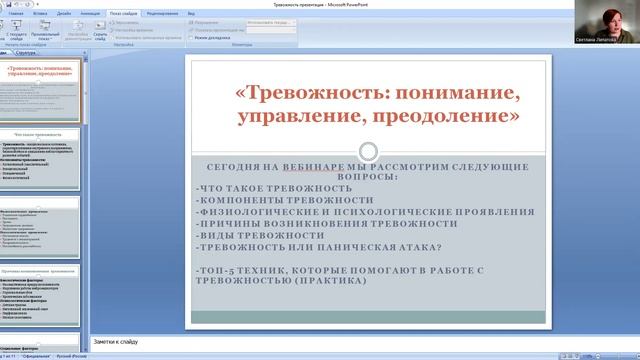Click the Настройка времени button
640x360 pixels.
pyautogui.click(x=131, y=30)
